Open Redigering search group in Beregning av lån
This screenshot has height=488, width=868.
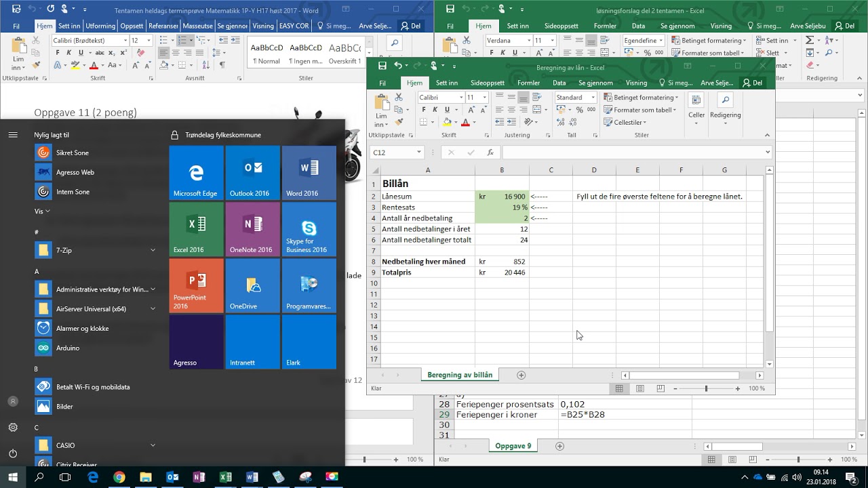pos(725,108)
